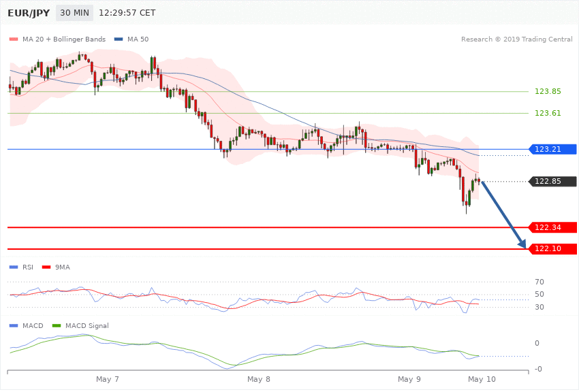
Task: Click the EUR/JPY symbol title
Action: pyautogui.click(x=29, y=13)
